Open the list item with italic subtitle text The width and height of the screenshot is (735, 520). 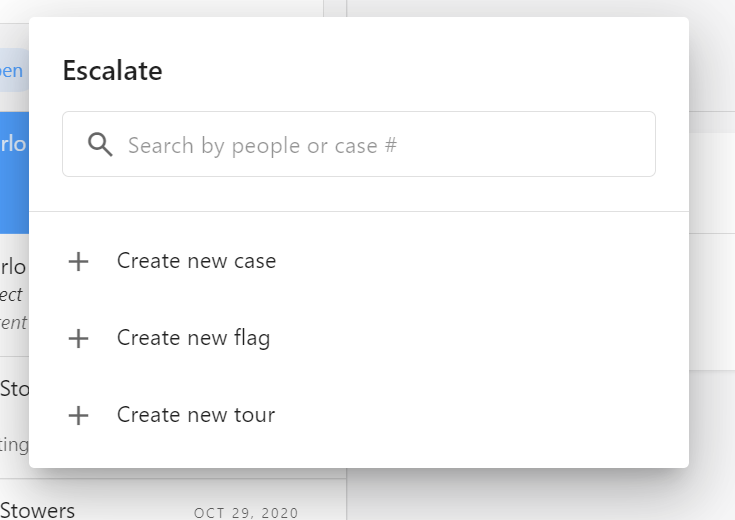click(14, 295)
